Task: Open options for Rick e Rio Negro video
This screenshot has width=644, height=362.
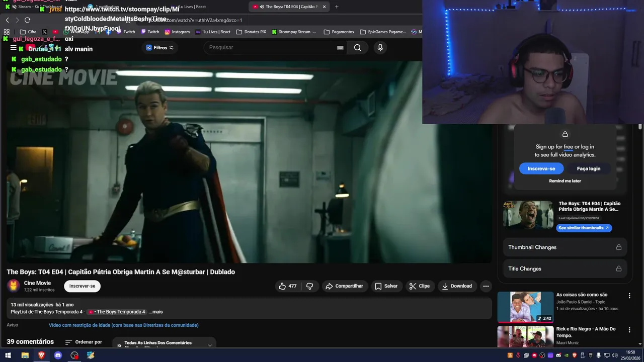Action: (x=629, y=330)
